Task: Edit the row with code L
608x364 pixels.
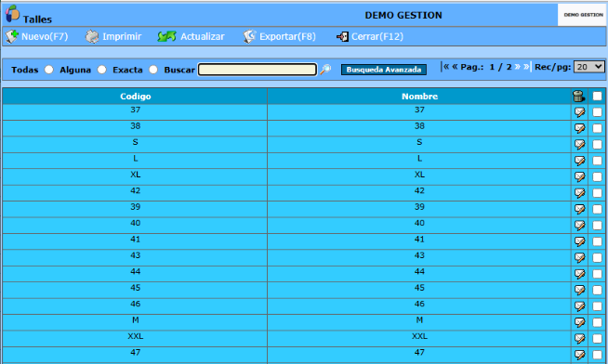Action: pos(579,161)
